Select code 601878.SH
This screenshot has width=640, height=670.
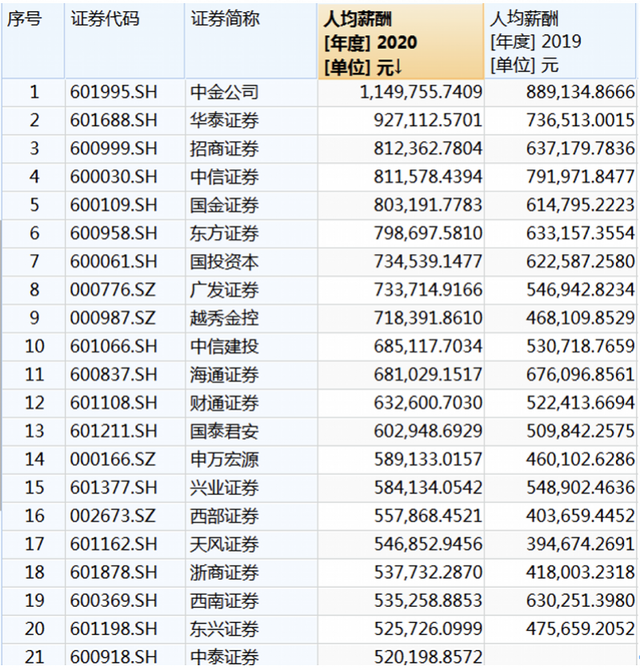click(125, 572)
